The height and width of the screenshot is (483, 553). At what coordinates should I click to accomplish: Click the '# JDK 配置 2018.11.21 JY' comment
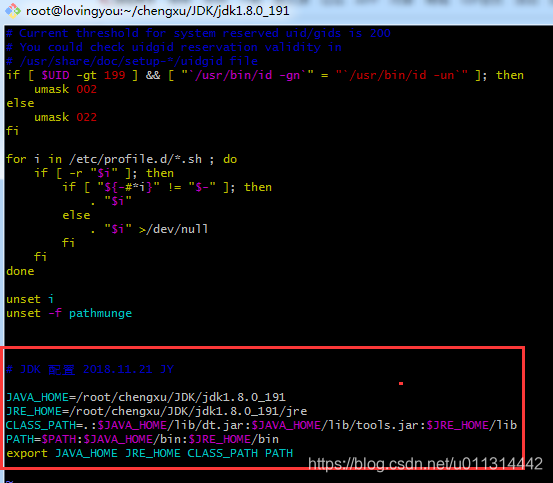point(90,369)
